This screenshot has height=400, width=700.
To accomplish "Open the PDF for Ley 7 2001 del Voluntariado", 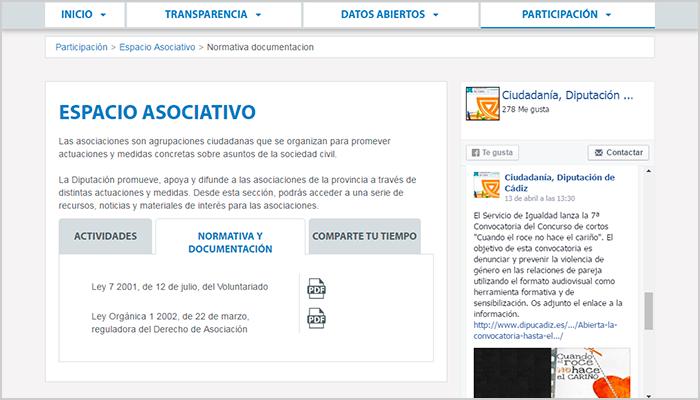I will click(317, 288).
